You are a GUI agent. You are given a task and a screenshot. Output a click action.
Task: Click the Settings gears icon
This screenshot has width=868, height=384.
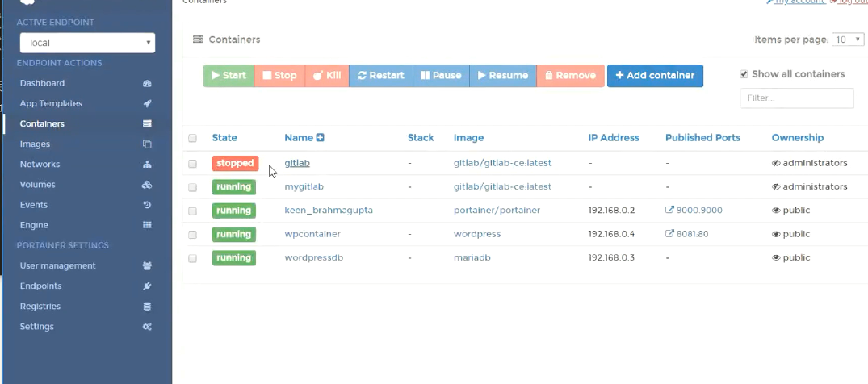tap(147, 327)
